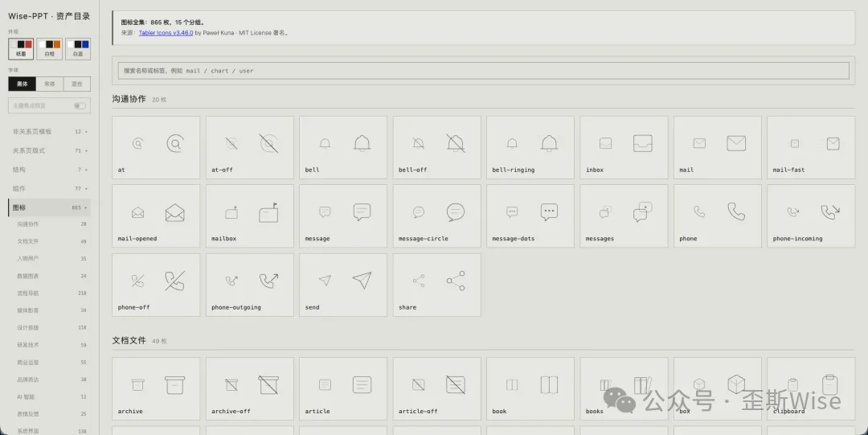Select the phone icon card
The width and height of the screenshot is (868, 435).
[718, 216]
